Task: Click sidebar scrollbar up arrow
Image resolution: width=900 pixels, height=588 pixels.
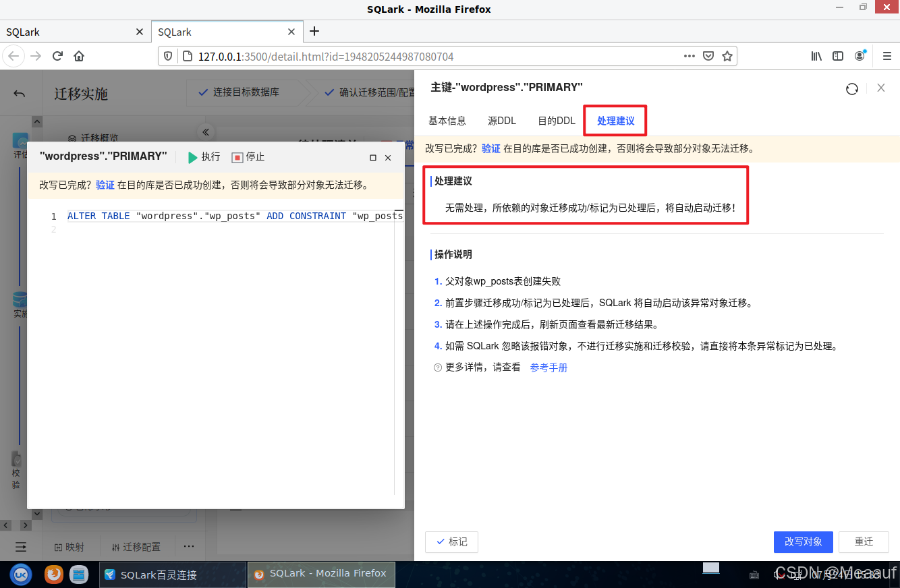Action: (37, 122)
